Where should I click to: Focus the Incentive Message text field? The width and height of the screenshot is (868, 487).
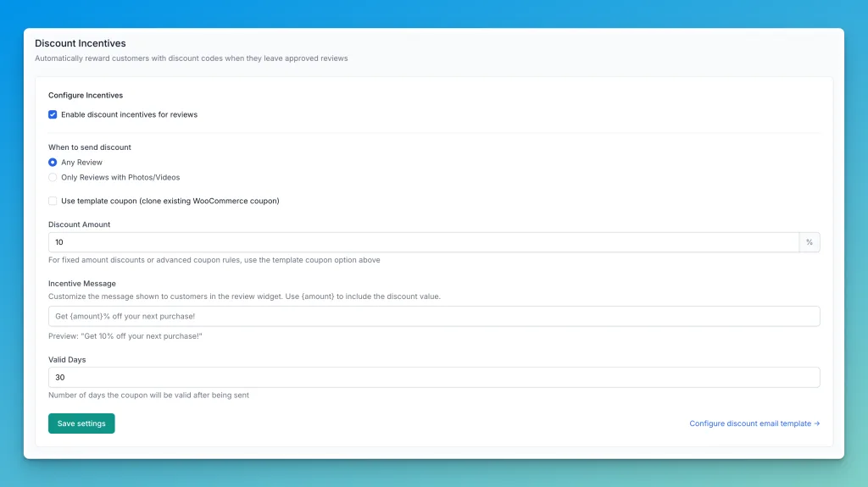434,316
